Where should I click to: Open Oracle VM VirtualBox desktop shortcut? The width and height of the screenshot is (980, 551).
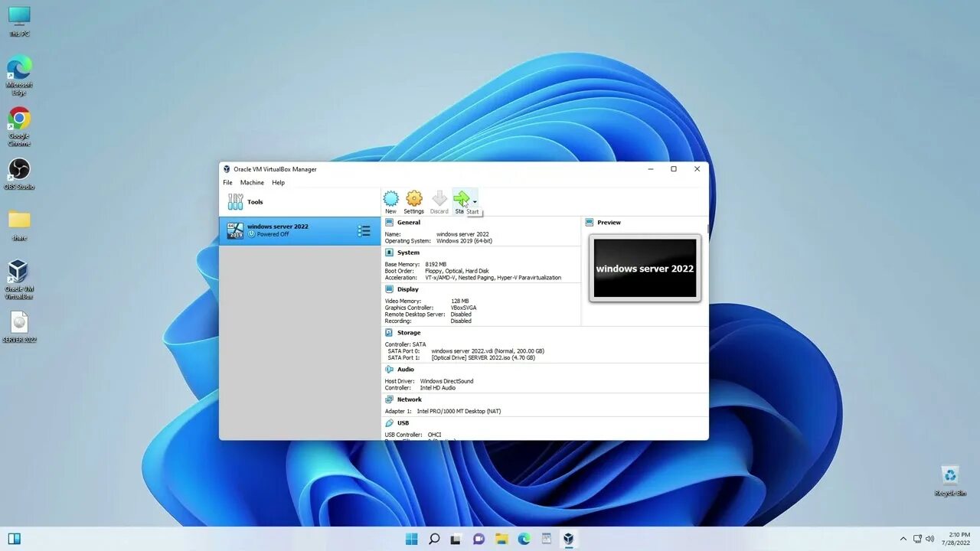point(19,279)
